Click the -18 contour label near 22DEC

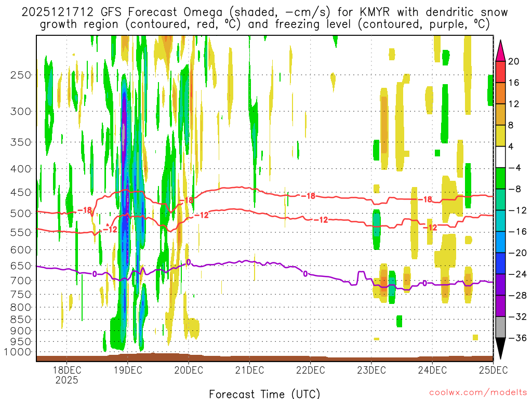(308, 196)
